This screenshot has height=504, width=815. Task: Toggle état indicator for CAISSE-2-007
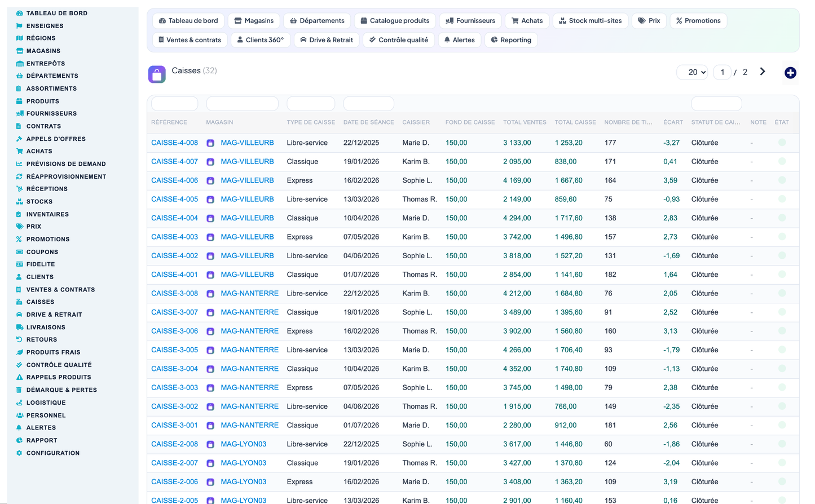click(782, 463)
